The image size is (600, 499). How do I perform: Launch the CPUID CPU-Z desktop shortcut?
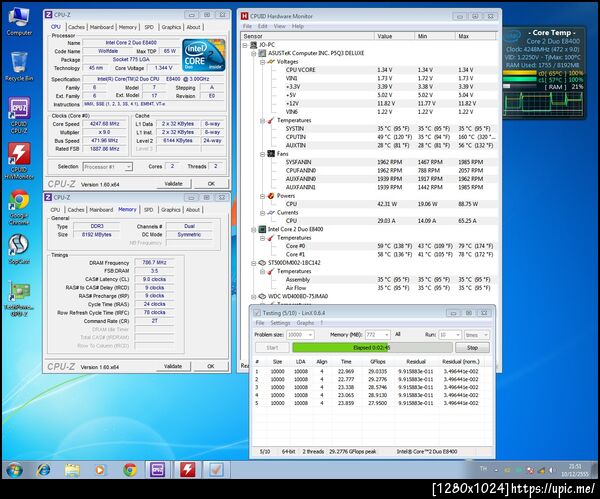click(x=19, y=115)
